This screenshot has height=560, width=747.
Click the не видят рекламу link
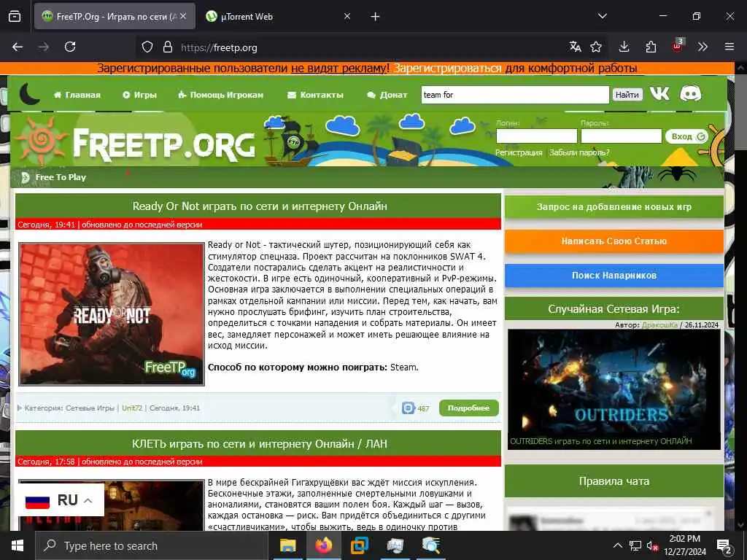coord(340,68)
